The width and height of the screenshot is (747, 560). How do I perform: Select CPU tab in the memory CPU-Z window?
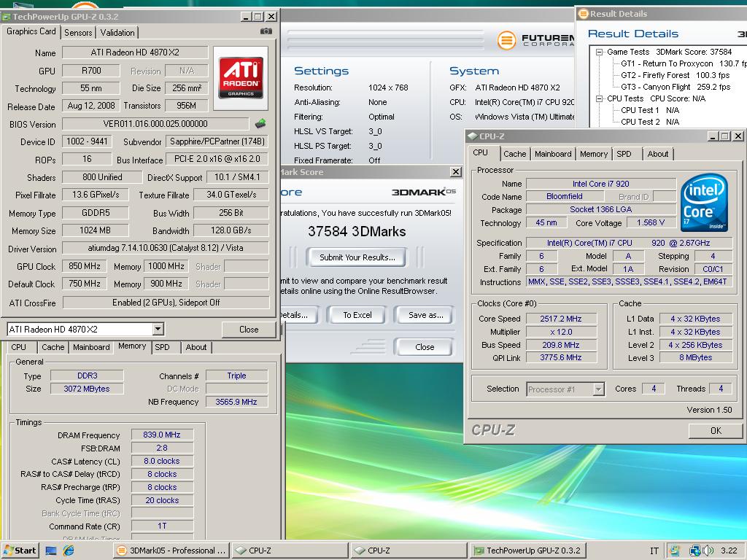[18, 347]
